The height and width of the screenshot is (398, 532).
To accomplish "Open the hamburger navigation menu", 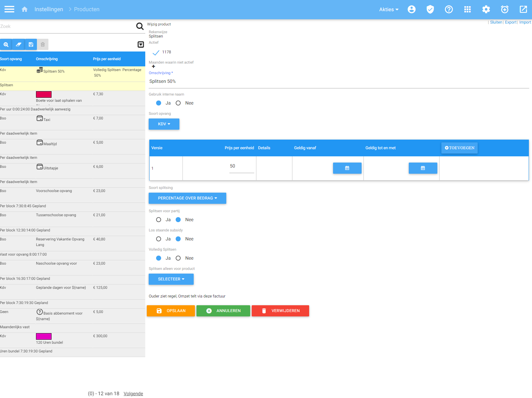I will tap(9, 9).
